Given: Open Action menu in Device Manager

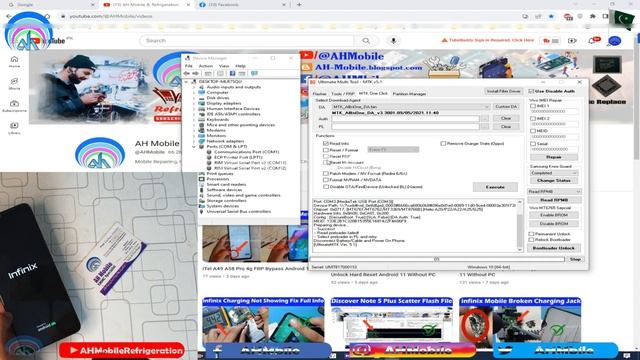Looking at the screenshot, I should [206, 66].
